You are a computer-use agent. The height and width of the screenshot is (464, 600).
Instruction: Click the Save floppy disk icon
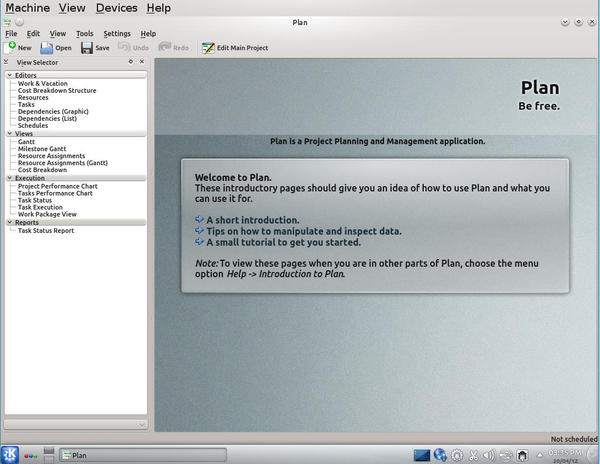point(87,48)
